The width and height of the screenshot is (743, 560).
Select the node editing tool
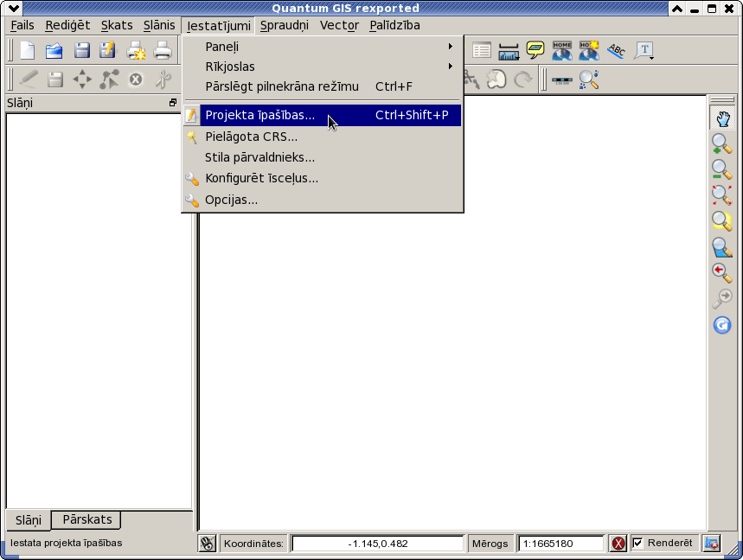pos(109,79)
